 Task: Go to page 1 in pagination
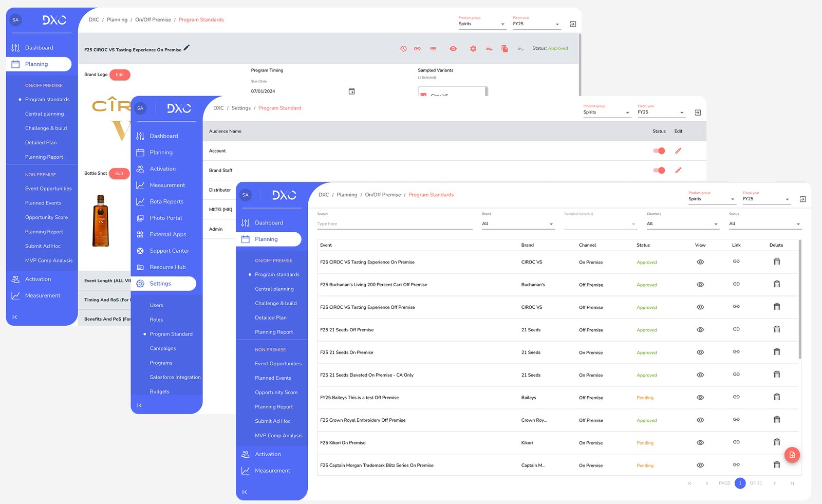(740, 483)
